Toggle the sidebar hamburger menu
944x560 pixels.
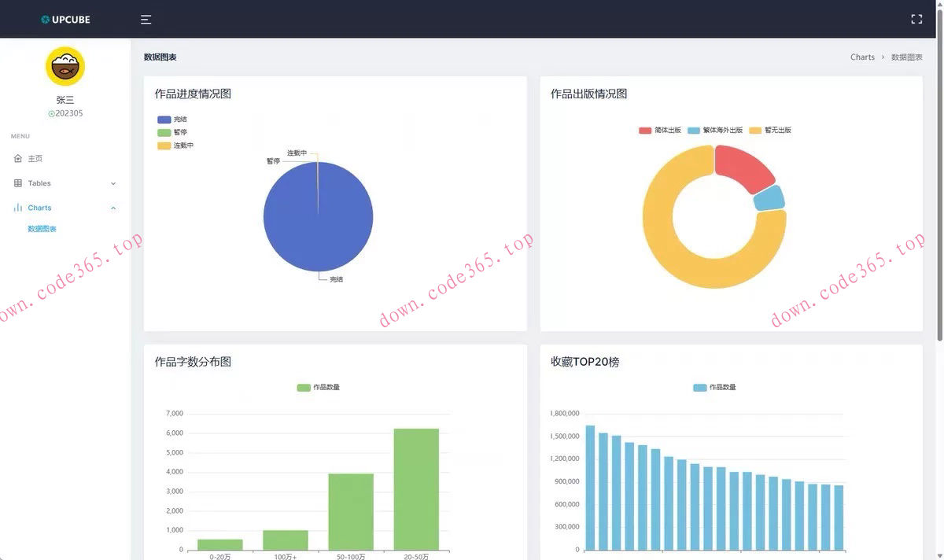[146, 20]
